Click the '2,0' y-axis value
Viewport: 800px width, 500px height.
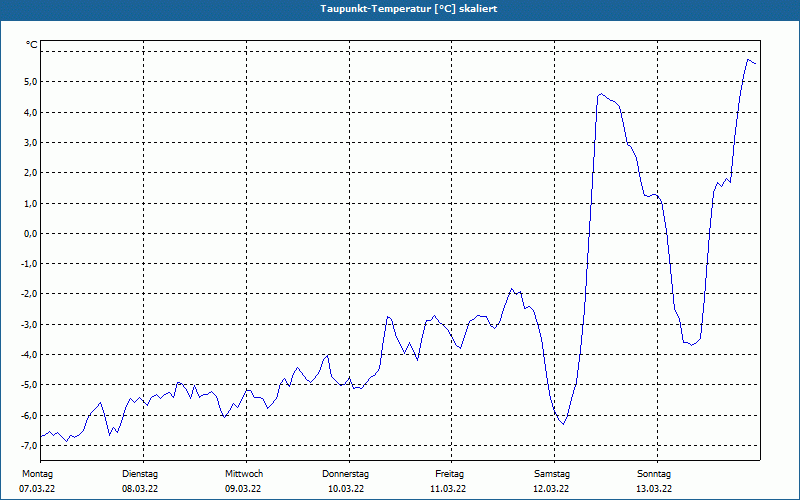(30, 172)
